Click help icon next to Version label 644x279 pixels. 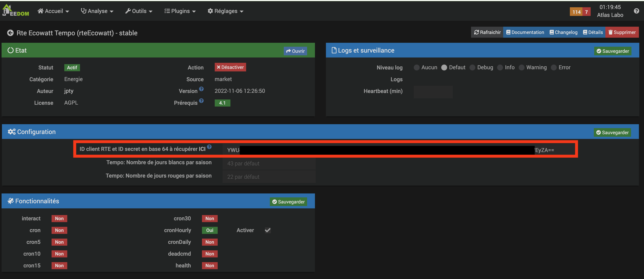click(x=201, y=89)
